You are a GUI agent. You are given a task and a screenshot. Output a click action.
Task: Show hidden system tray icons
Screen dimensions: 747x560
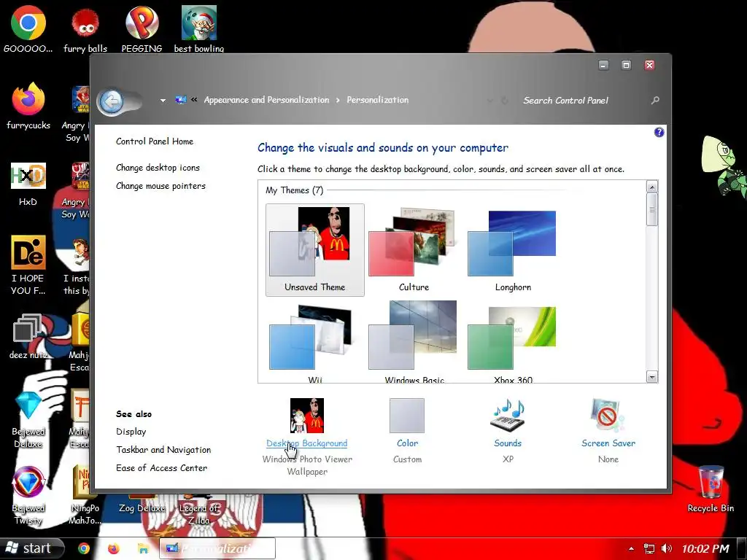click(631, 548)
